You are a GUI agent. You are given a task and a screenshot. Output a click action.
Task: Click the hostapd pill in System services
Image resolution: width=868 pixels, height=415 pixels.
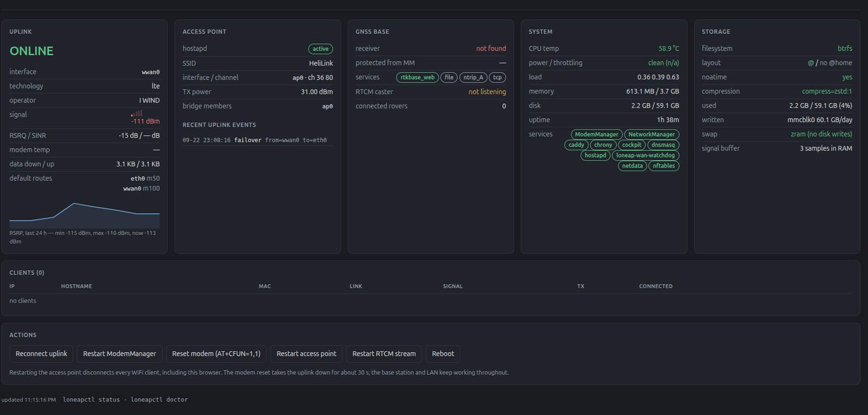[595, 155]
